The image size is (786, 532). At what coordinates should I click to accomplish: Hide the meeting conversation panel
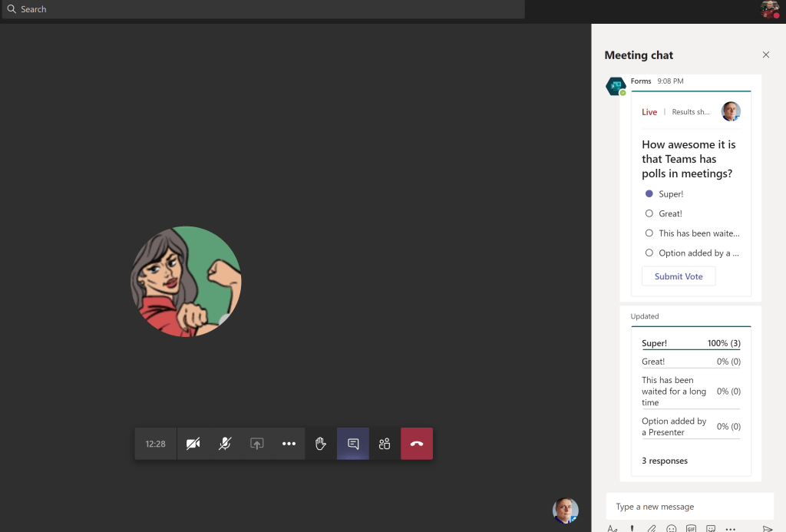click(x=353, y=444)
